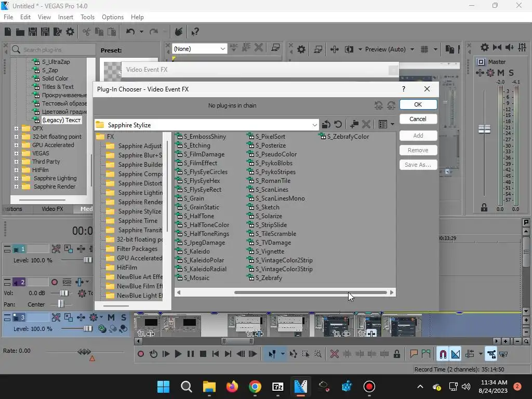
Task: Open video preview Project Properties gear
Action: 301,49
